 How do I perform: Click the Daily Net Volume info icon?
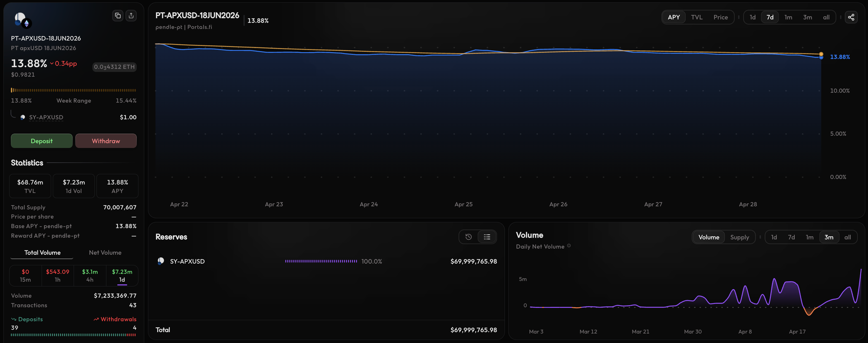[569, 246]
